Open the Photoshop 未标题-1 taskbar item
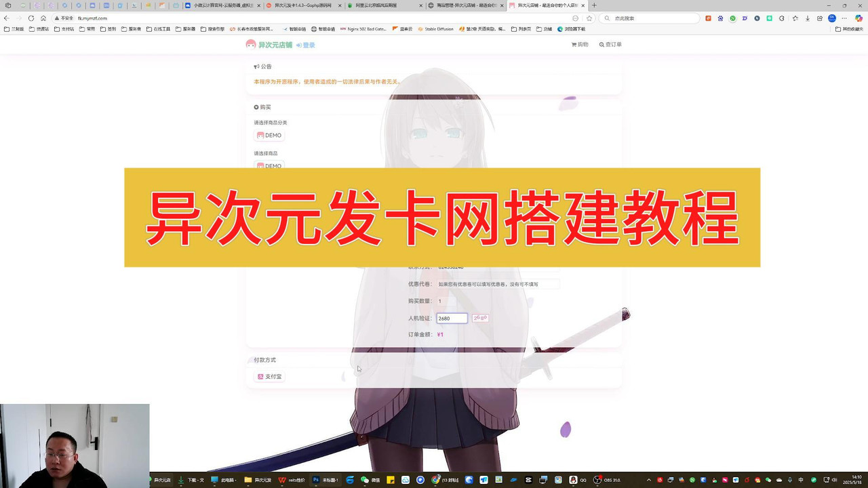Screen dimensions: 868x488 (326, 480)
